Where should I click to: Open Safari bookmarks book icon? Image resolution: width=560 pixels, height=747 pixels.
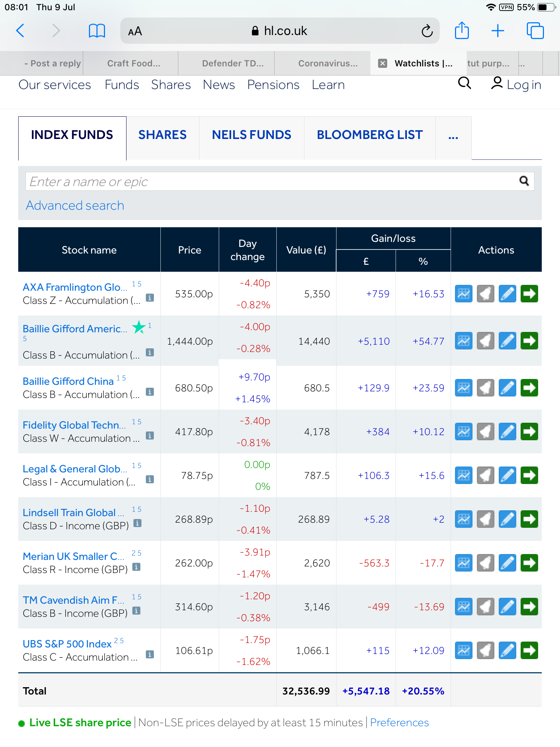point(97,31)
